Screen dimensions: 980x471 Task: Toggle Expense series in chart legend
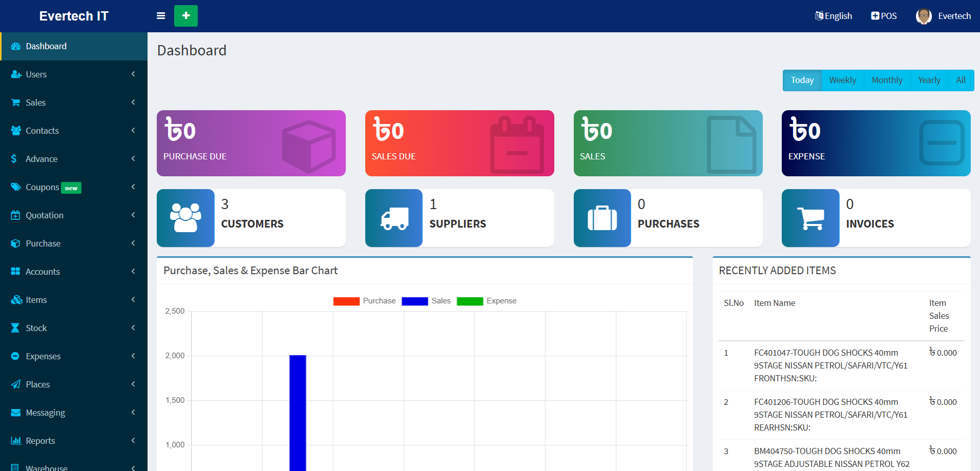470,301
